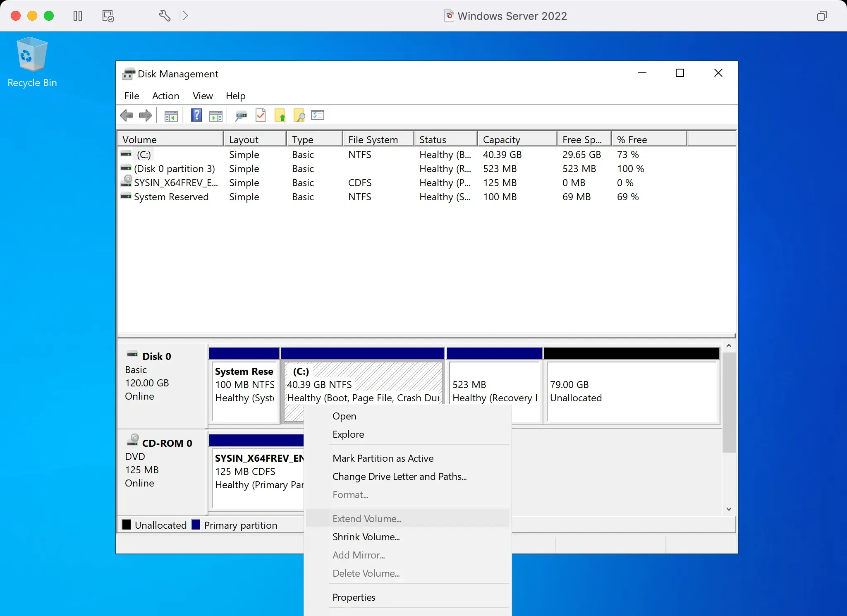
Task: Click the CD-ROM 0 disc icon
Action: (133, 440)
